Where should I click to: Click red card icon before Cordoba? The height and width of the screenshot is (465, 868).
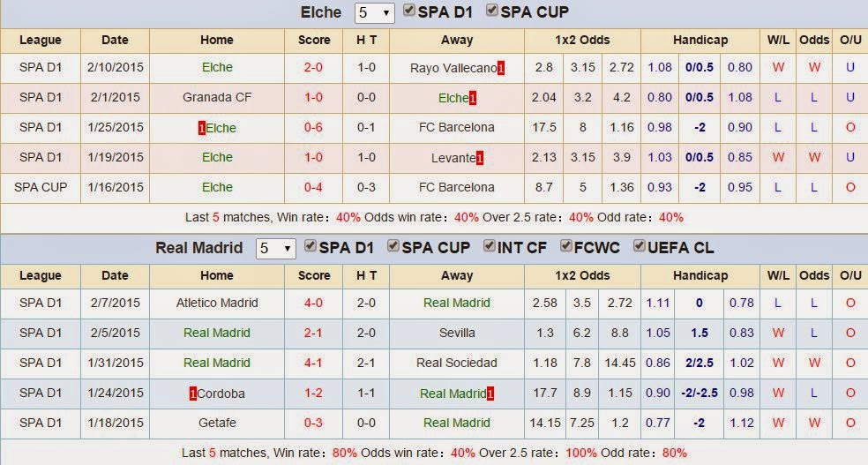(192, 394)
